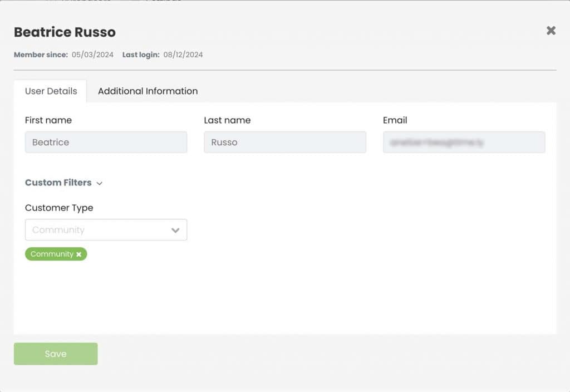Click the chevron beside Custom Filters heading
570x392 pixels.
tap(99, 183)
